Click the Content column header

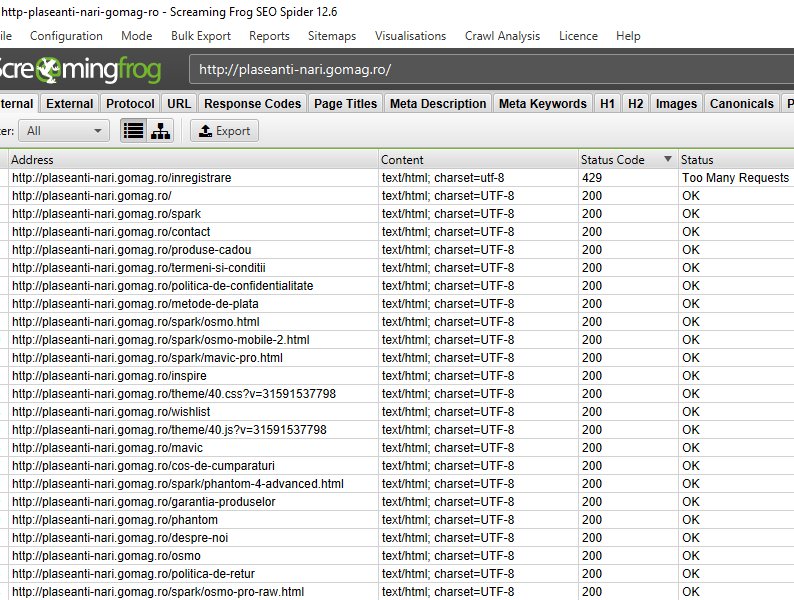478,159
